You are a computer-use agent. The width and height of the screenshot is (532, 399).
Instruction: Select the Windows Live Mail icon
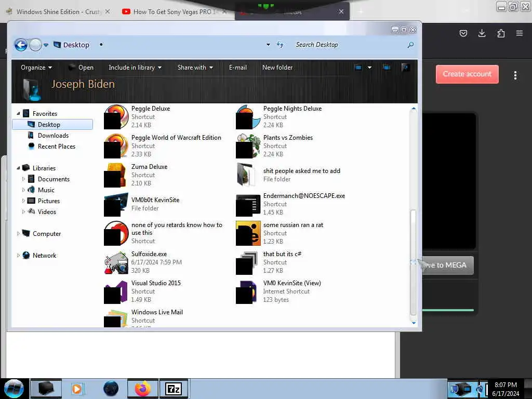116,318
